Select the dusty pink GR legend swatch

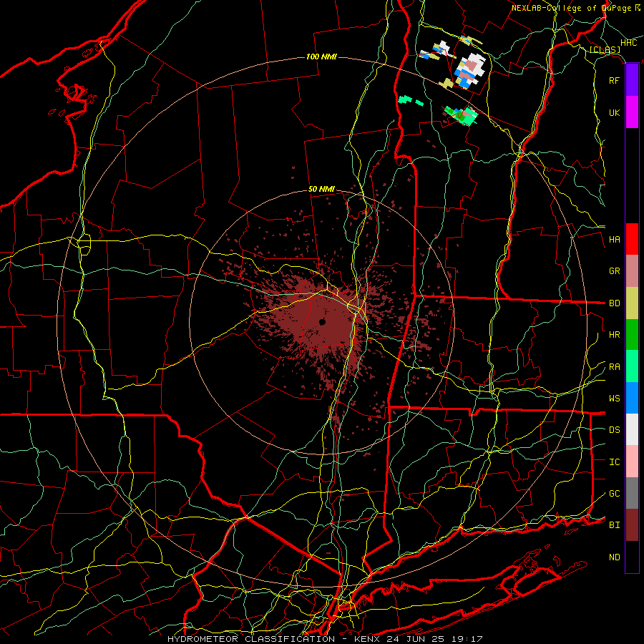(632, 271)
